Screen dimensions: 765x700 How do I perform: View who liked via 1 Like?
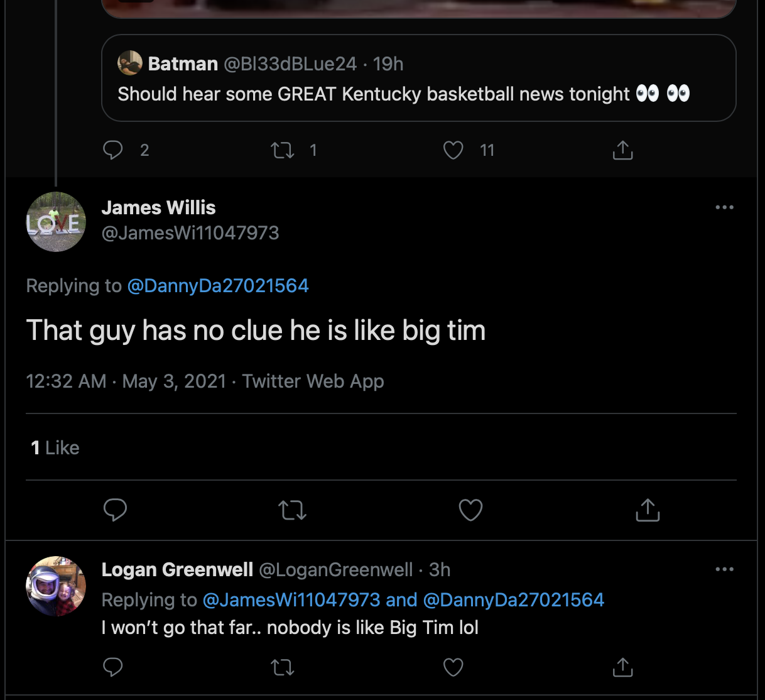[55, 447]
